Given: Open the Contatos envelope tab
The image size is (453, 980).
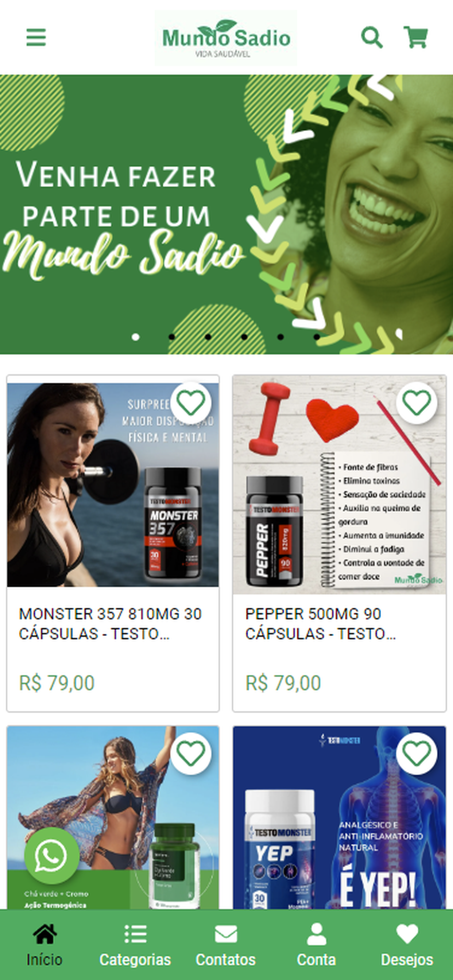Looking at the screenshot, I should (226, 945).
